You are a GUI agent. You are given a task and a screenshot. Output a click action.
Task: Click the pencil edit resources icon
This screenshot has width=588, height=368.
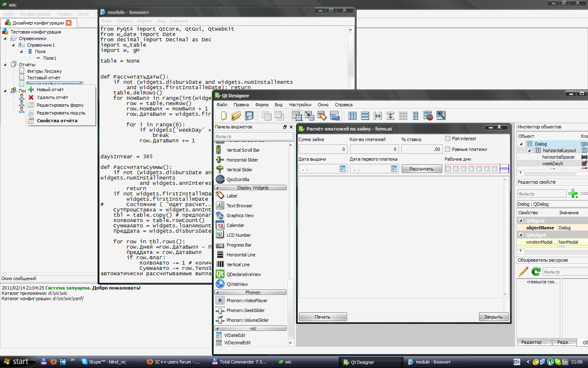point(523,272)
